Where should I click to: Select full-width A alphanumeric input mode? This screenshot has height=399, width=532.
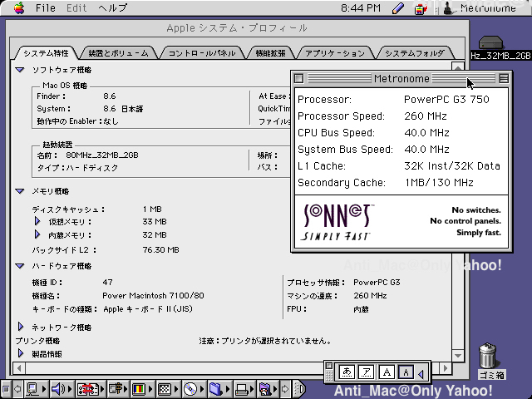click(387, 372)
